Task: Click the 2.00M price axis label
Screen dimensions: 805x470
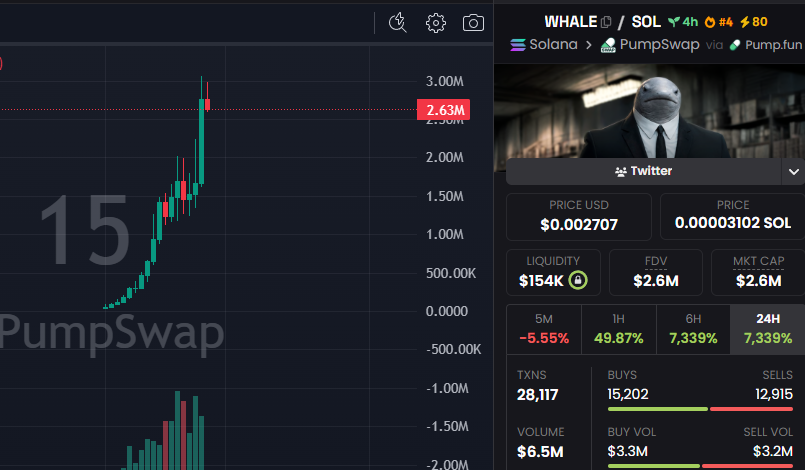Action: click(x=445, y=157)
